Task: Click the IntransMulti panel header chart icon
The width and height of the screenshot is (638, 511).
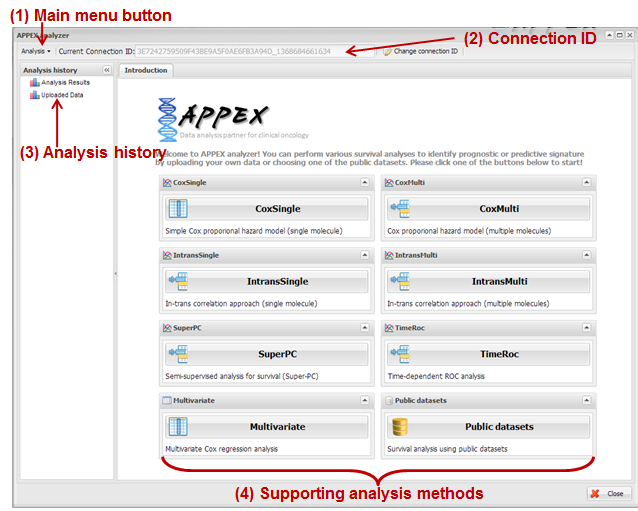Action: (x=389, y=256)
